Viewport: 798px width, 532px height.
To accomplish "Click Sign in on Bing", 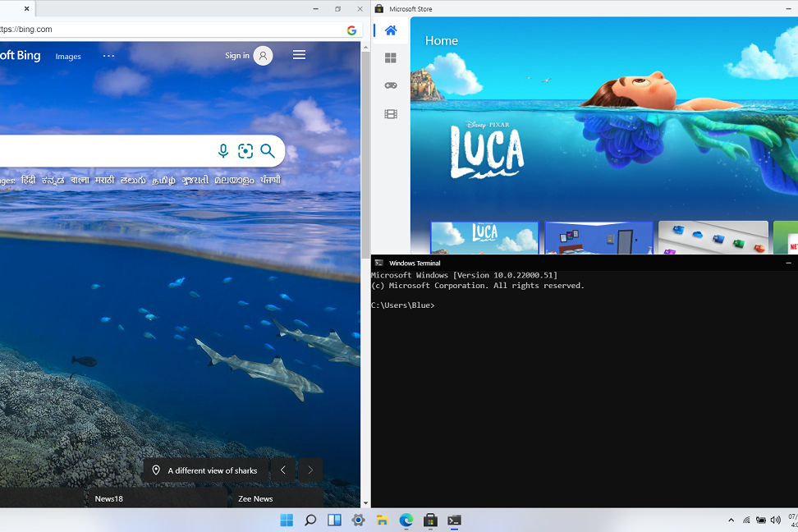I will click(x=237, y=56).
